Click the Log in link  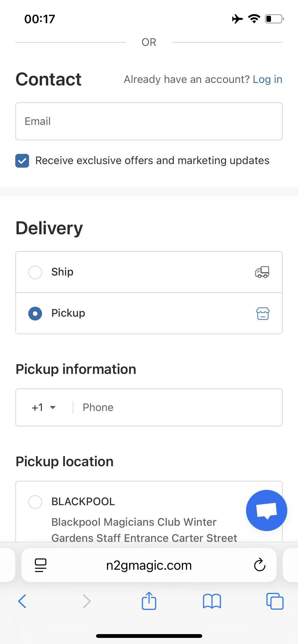[267, 79]
